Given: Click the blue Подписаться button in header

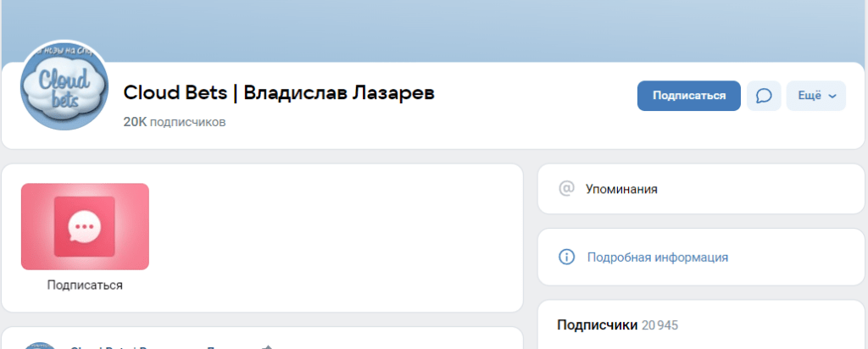Looking at the screenshot, I should 688,96.
